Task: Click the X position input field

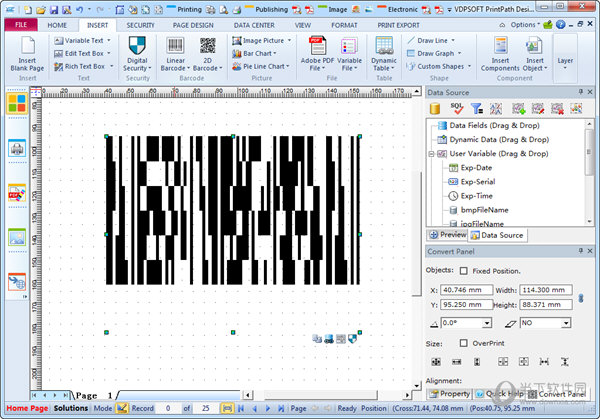Action: click(466, 290)
